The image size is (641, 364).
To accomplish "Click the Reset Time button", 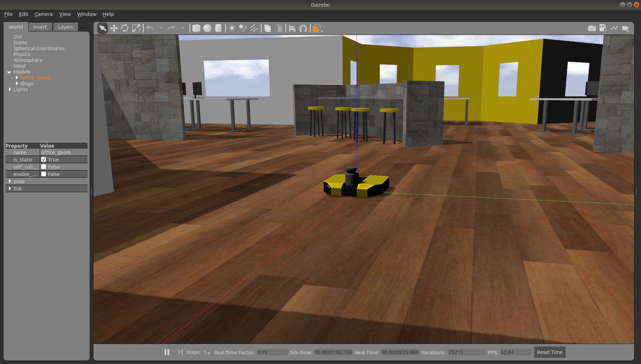I will 549,352.
